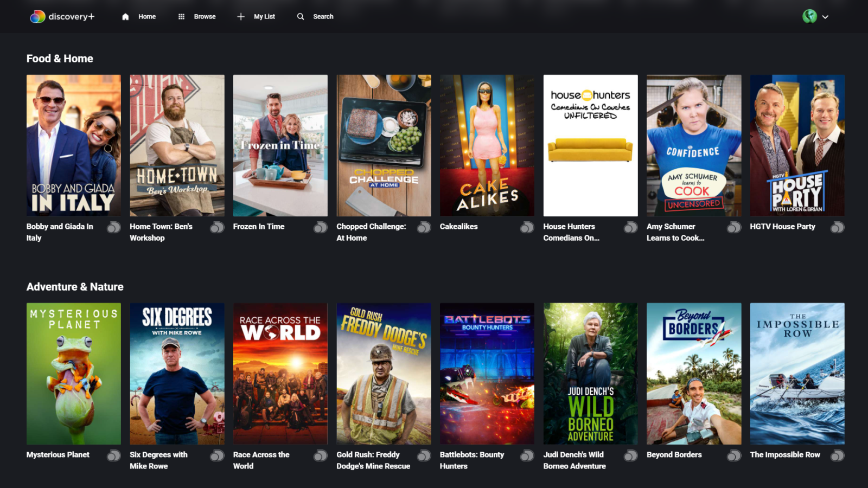The image size is (868, 488).
Task: Click the discovery+ logo
Action: pyautogui.click(x=62, y=17)
